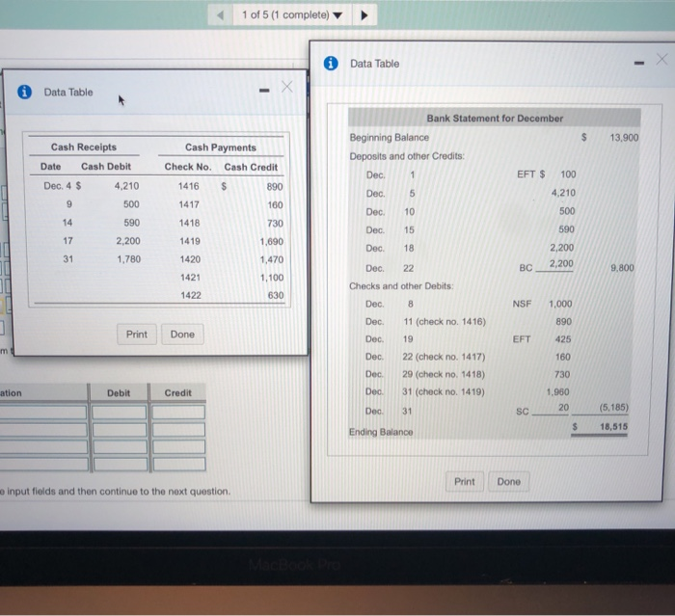Click 'Deposits and other Credits:' label
This screenshot has width=675, height=616.
407,156
